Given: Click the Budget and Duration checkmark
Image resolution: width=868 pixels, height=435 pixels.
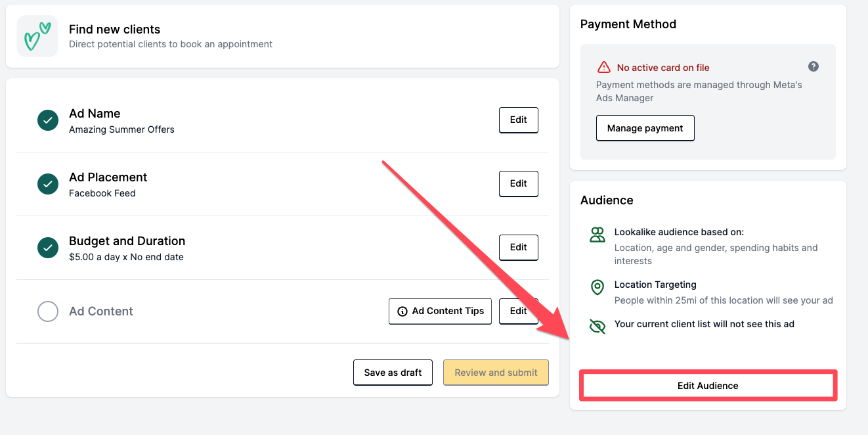Looking at the screenshot, I should click(x=48, y=248).
